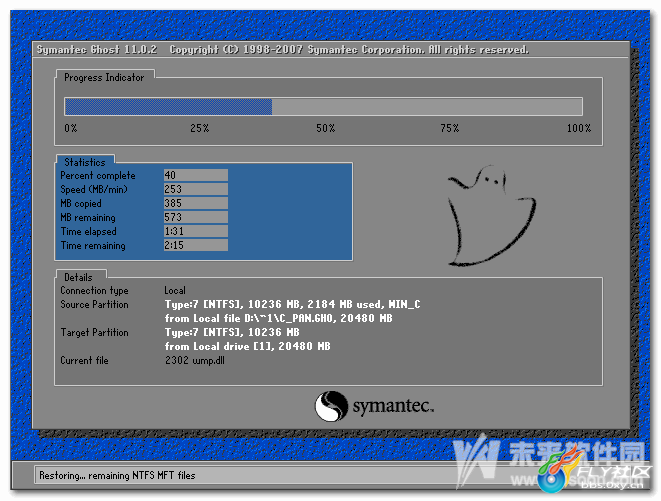Viewport: 661px width, 501px height.
Task: Click target line 'Type:7 [NTFS], 10236 MB'
Action: pos(232,332)
